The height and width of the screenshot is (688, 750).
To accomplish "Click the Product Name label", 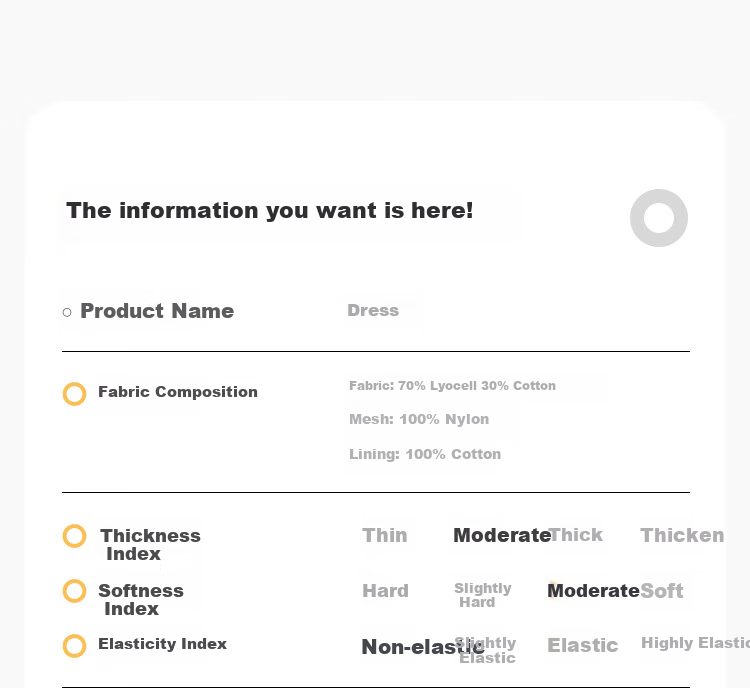I will (157, 311).
